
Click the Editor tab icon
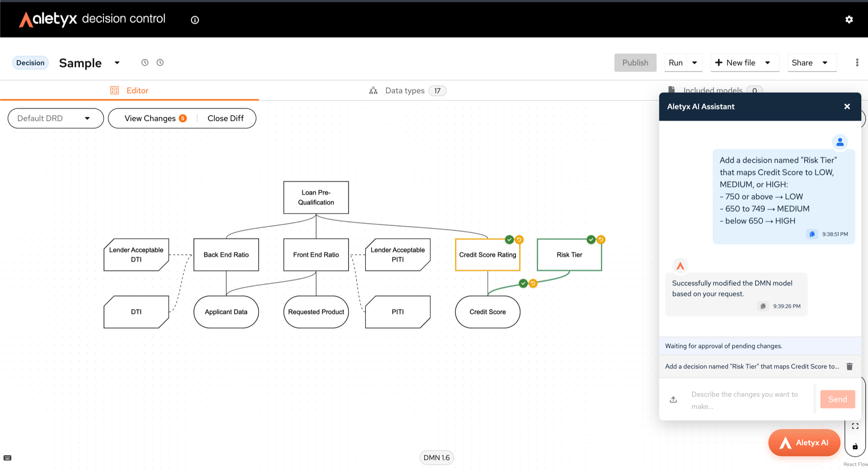[x=115, y=90]
